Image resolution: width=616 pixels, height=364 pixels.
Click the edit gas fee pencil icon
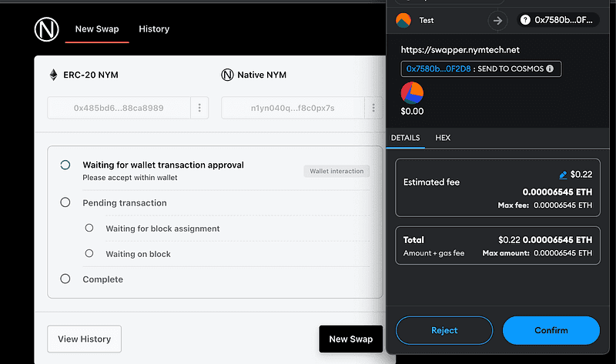[x=564, y=175]
